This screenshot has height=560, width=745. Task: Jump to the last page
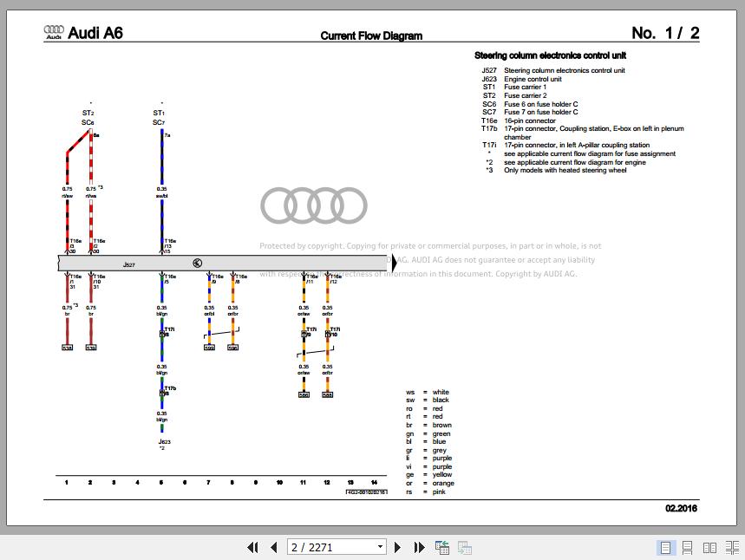point(419,548)
